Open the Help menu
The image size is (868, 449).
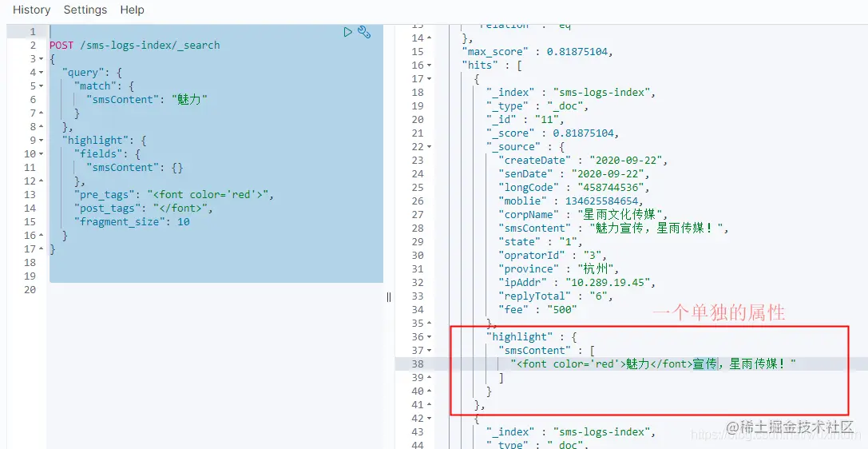pyautogui.click(x=133, y=10)
